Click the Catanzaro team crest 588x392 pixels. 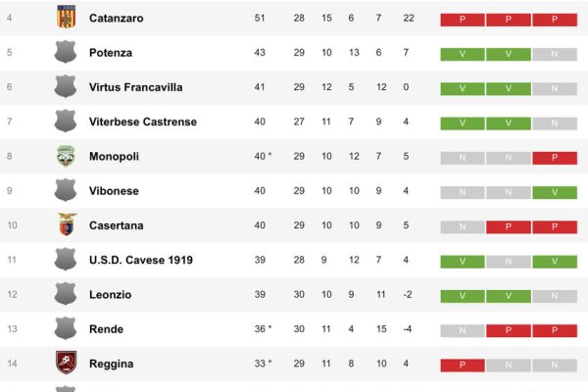65,18
